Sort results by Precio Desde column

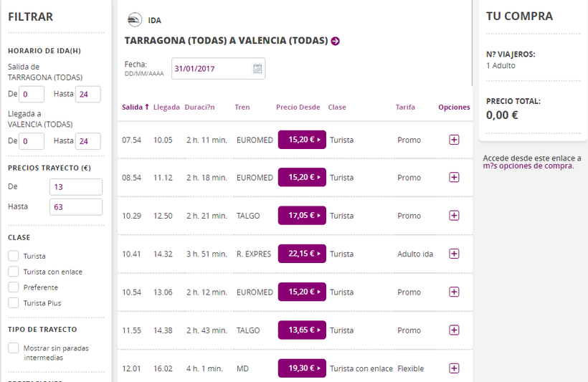coord(298,108)
